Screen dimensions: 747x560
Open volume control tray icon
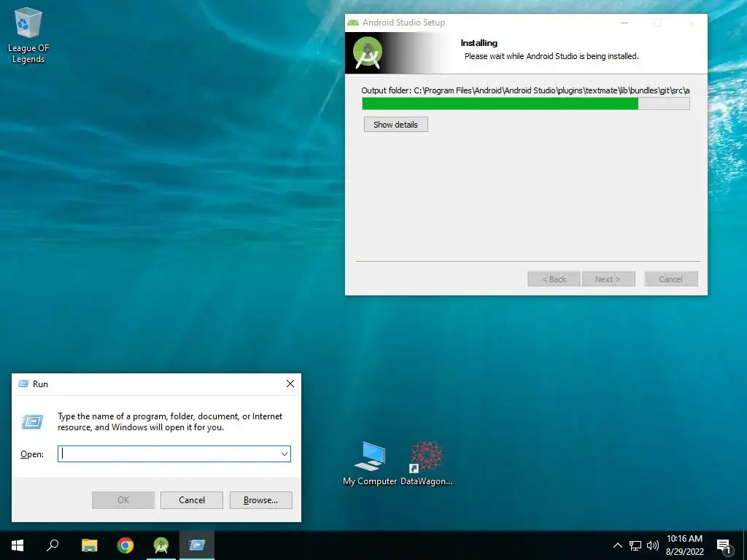coord(653,545)
